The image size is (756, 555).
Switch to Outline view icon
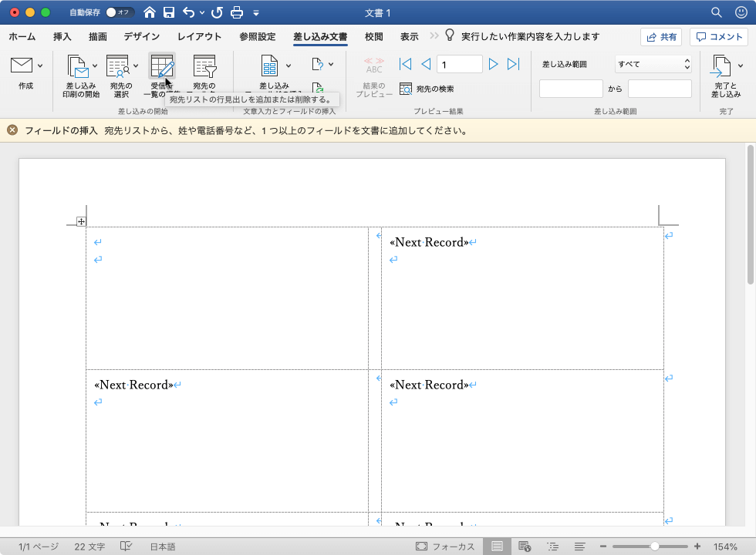[x=552, y=547]
